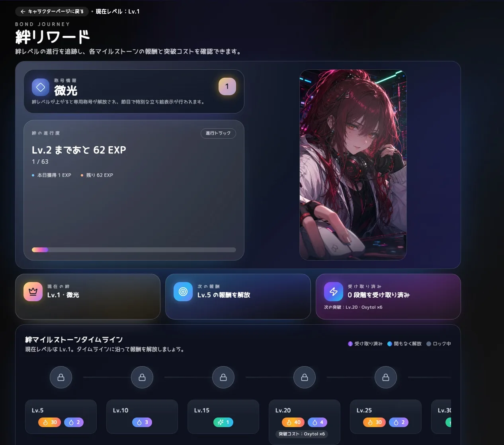Click the Lv.15 lock milestone marker
Viewport: 504px width, 445px height.
click(x=223, y=377)
